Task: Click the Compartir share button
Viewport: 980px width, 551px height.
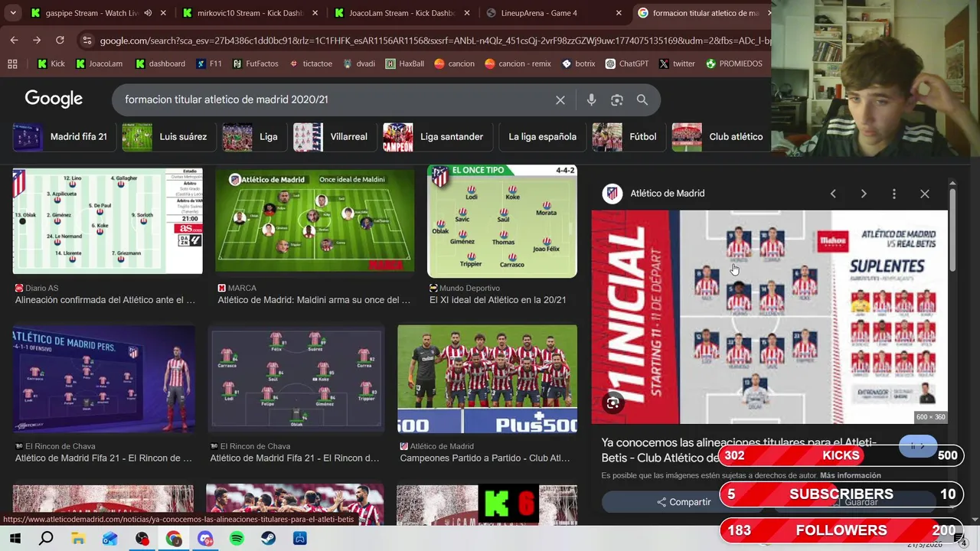Action: click(683, 502)
